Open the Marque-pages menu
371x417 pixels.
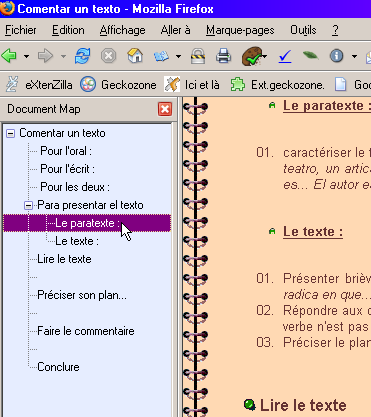coord(240,30)
